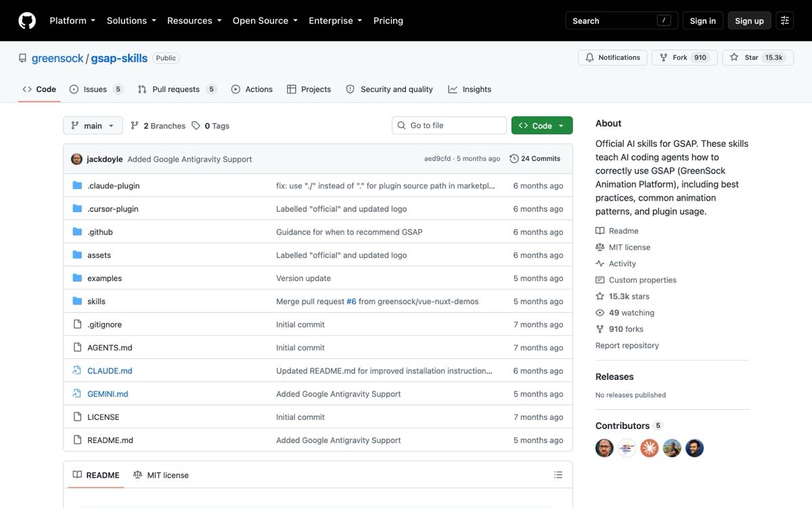Click the Sign up button

click(749, 20)
